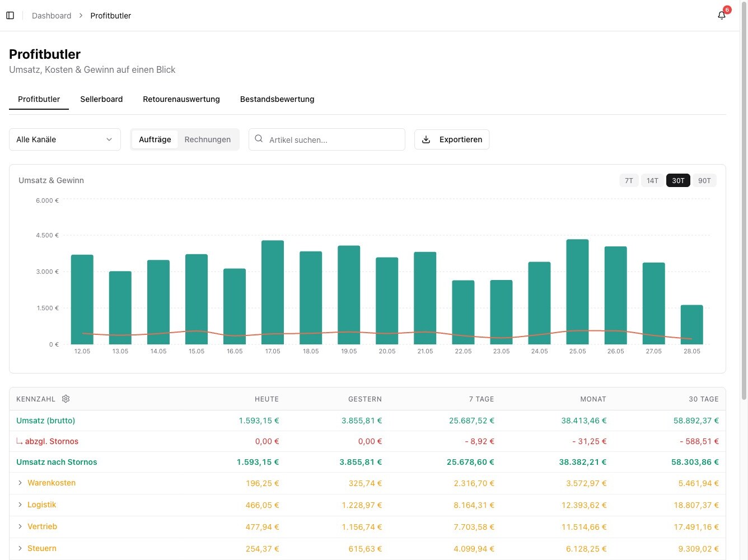Click the download icon in Exportieren

point(426,139)
